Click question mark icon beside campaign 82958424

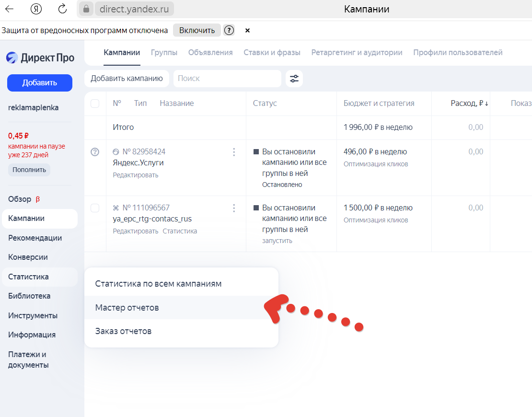coord(95,152)
